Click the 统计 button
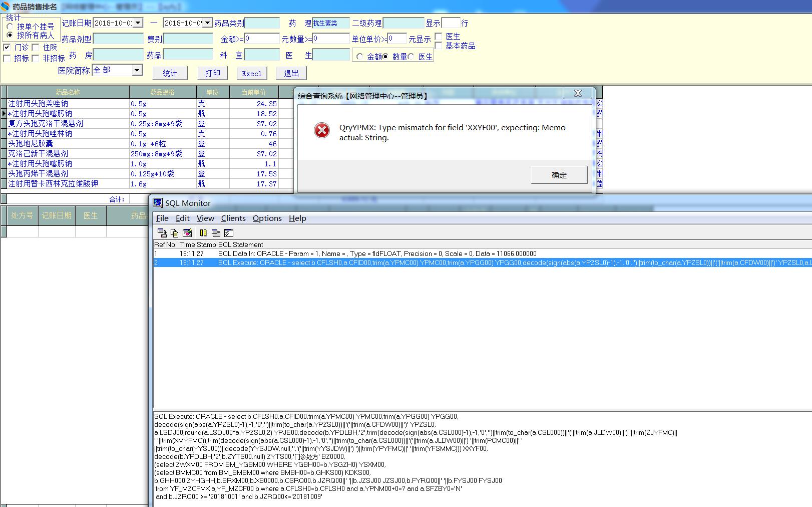Image resolution: width=812 pixels, height=507 pixels. tap(170, 73)
